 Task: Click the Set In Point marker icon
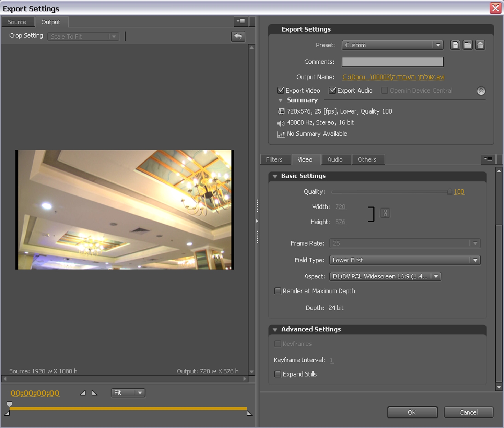(83, 393)
